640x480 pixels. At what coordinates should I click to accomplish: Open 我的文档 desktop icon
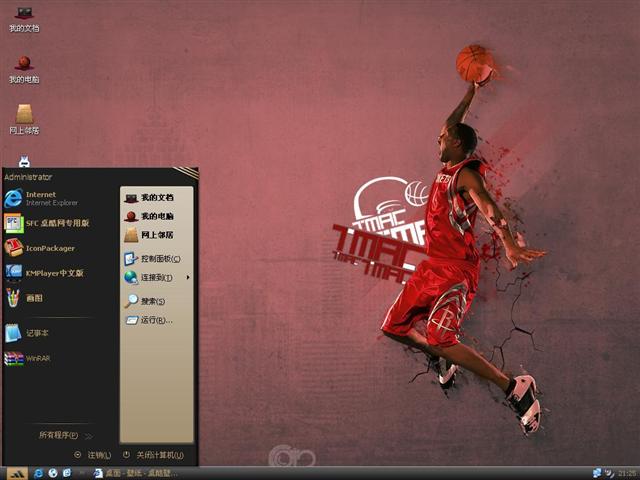click(24, 19)
